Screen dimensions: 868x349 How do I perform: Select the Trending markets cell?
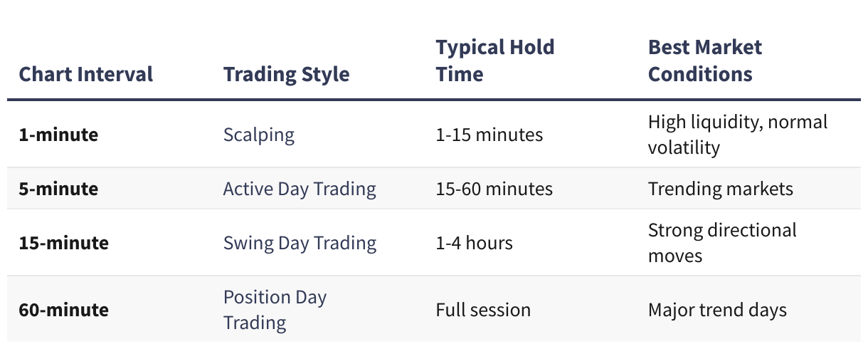coord(720,189)
